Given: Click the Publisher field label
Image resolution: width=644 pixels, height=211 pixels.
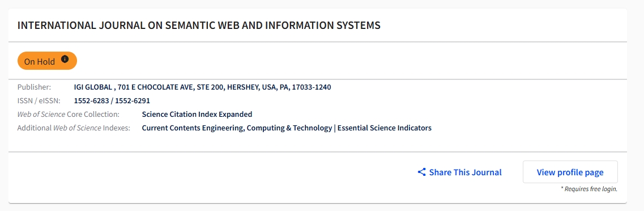Looking at the screenshot, I should (x=34, y=87).
